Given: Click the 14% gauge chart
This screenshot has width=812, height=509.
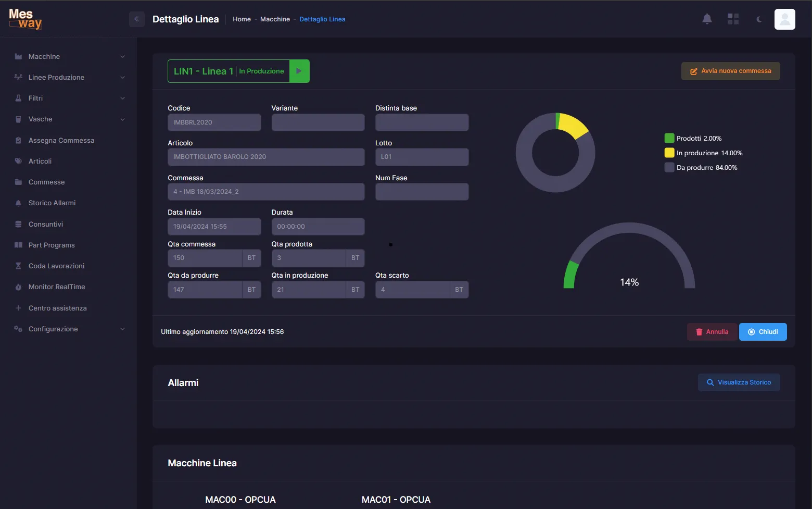Looking at the screenshot, I should pyautogui.click(x=629, y=256).
